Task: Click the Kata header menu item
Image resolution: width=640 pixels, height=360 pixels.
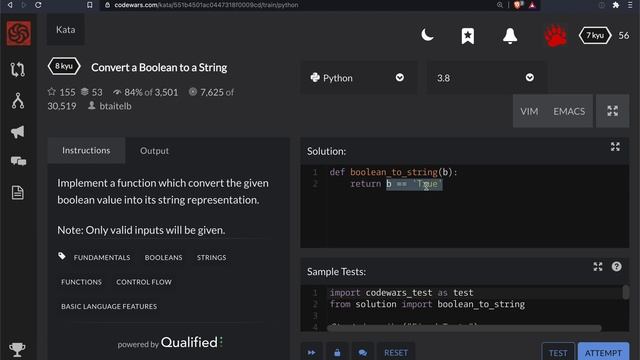Action: [65, 30]
